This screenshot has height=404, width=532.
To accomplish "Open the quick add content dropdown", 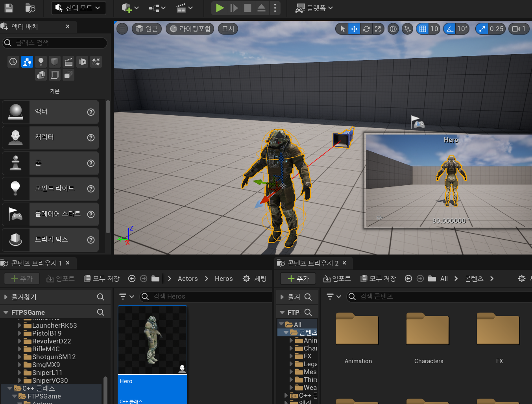I will [130, 7].
